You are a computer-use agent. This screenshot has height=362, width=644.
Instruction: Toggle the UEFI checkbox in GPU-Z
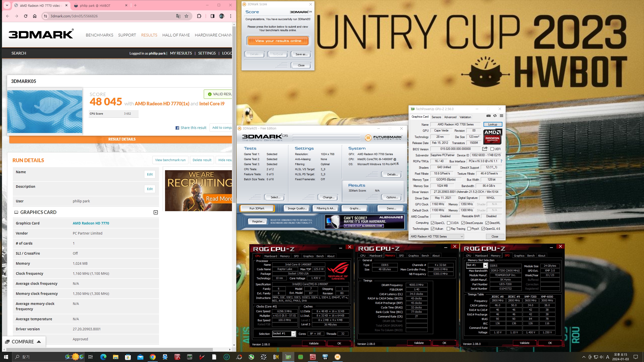pos(492,149)
